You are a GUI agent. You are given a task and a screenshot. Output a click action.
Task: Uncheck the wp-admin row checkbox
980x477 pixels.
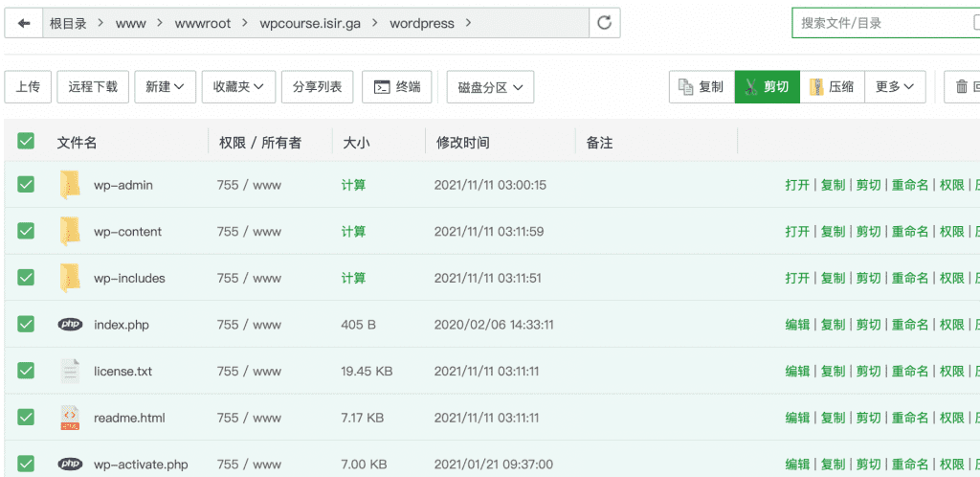[26, 185]
